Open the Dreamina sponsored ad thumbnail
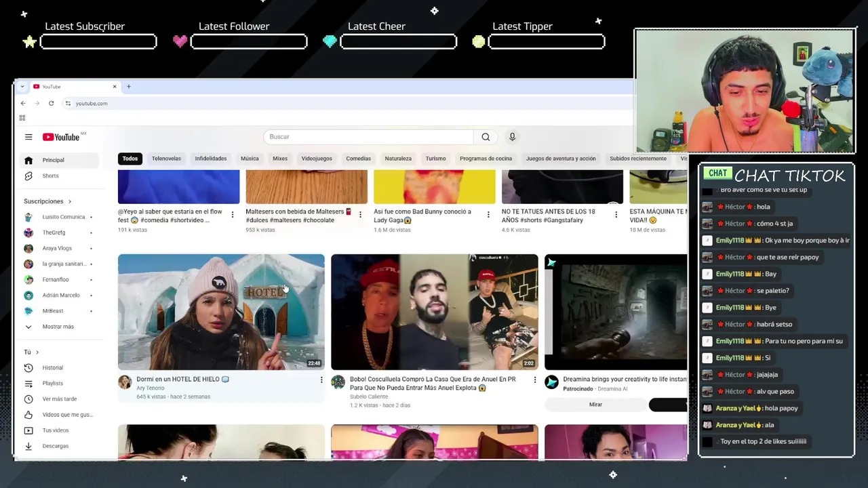Image resolution: width=868 pixels, height=488 pixels. coord(616,312)
